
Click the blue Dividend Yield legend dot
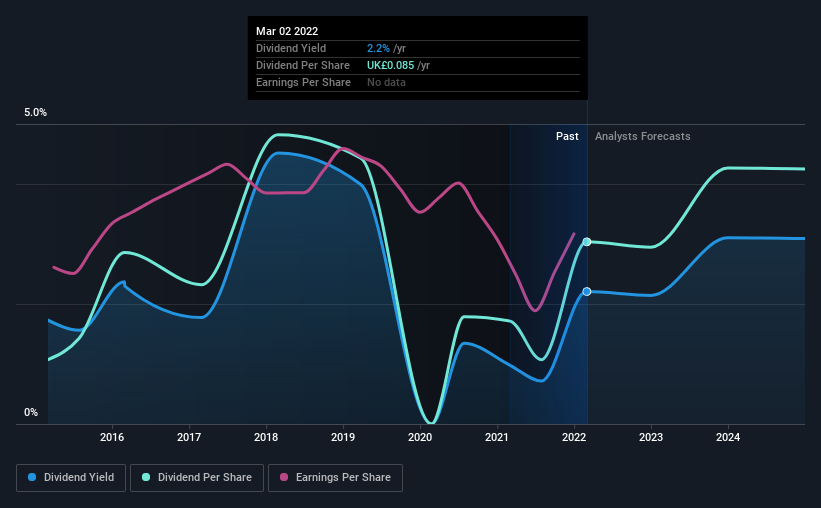[32, 477]
